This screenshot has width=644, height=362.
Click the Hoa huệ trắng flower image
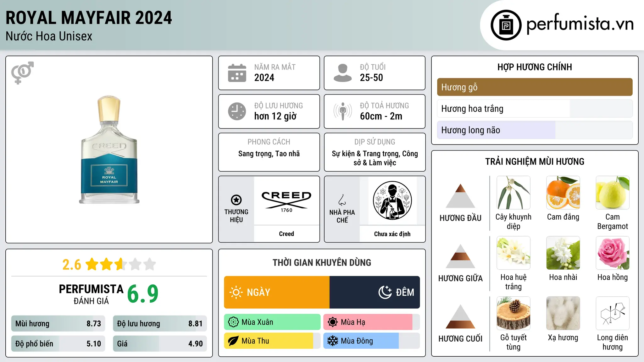514,253
